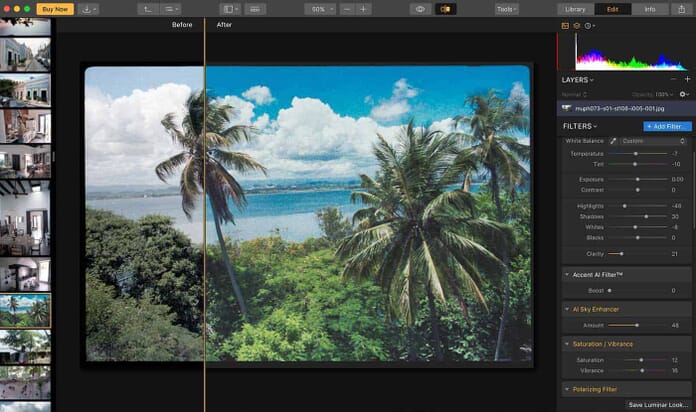Collapse the Accent AI Filter section

(x=567, y=275)
